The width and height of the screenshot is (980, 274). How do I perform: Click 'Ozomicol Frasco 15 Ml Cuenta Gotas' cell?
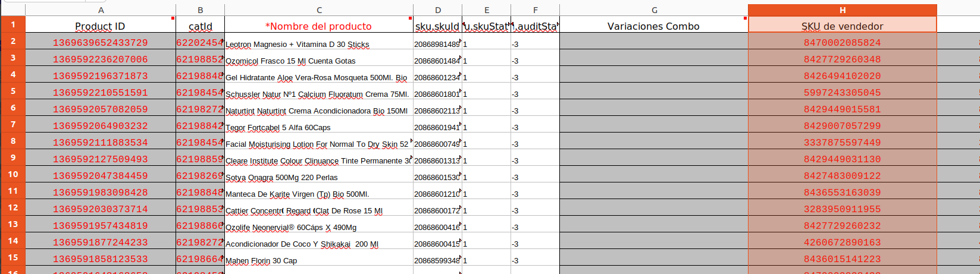tap(319, 58)
